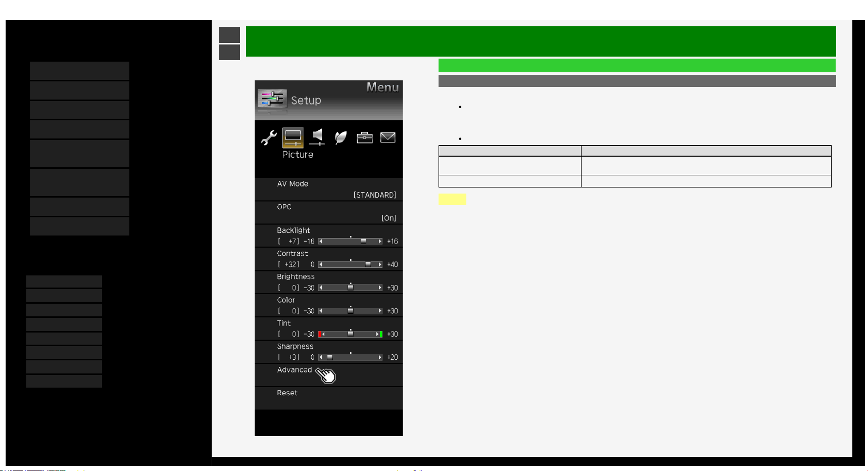Open the Advanced picture settings item
Image resolution: width=868 pixels, height=471 pixels.
tap(328, 375)
